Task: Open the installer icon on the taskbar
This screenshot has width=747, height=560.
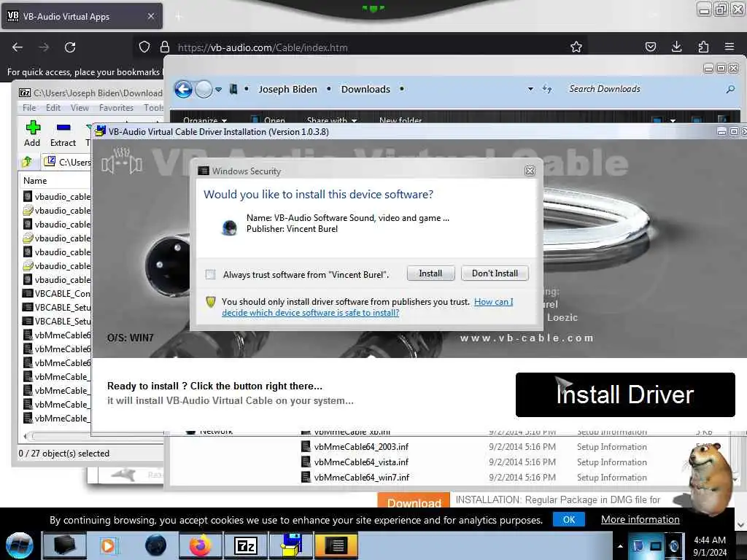Action: 290,545
